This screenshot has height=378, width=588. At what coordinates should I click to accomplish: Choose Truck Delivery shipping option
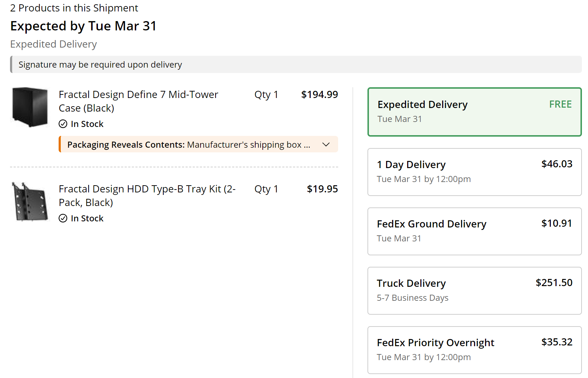[x=474, y=291]
